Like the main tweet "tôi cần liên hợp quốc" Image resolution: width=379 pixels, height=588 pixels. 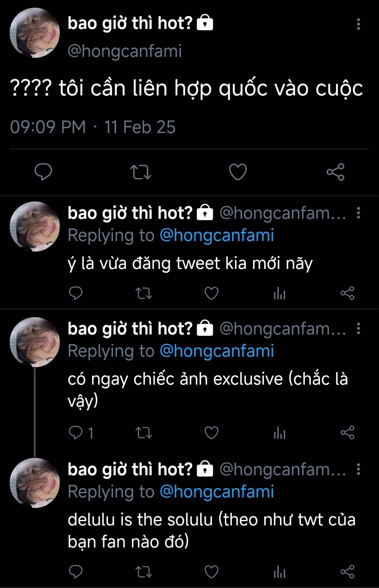pos(238,172)
